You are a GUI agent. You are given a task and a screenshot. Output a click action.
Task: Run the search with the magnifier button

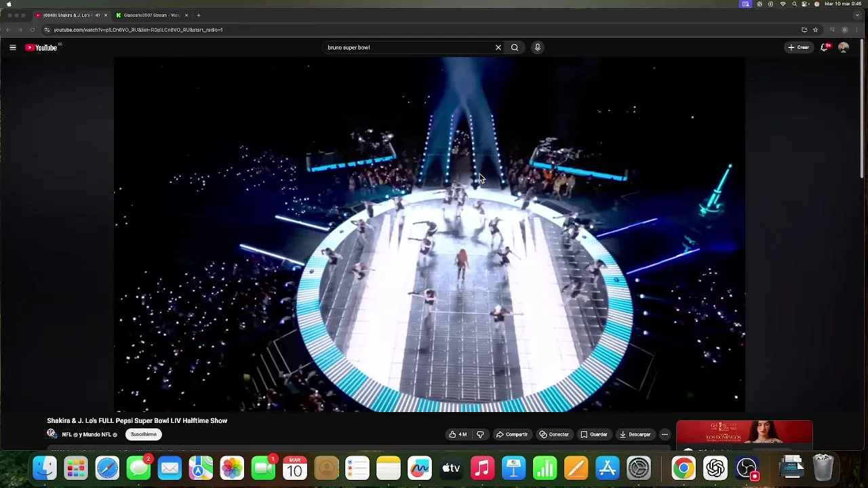point(515,47)
